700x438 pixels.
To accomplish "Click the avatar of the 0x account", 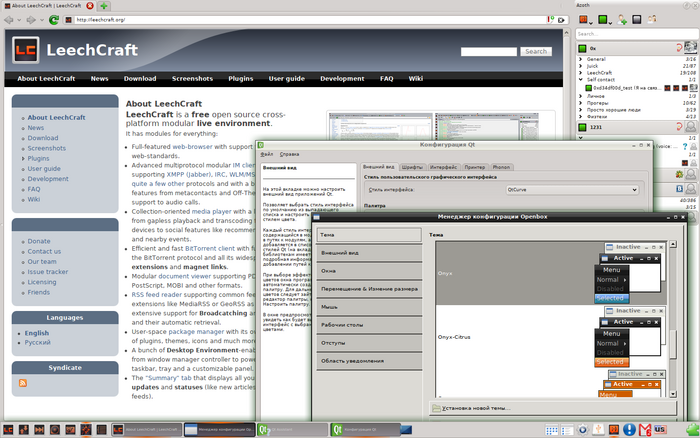I will pos(690,47).
